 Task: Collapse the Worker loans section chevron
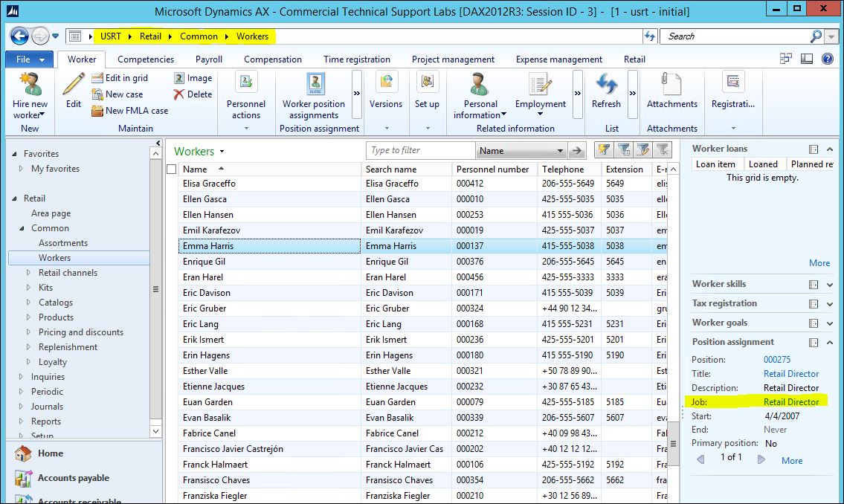coord(829,148)
